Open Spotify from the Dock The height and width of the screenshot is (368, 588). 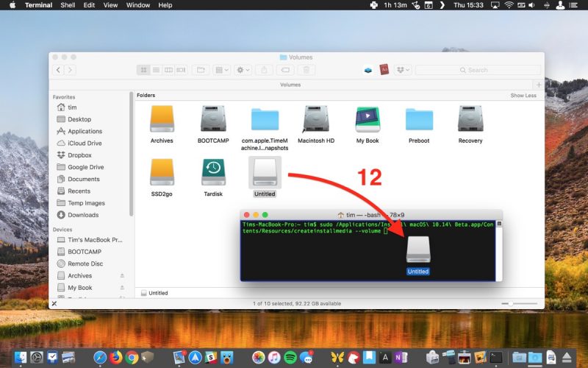click(x=290, y=358)
